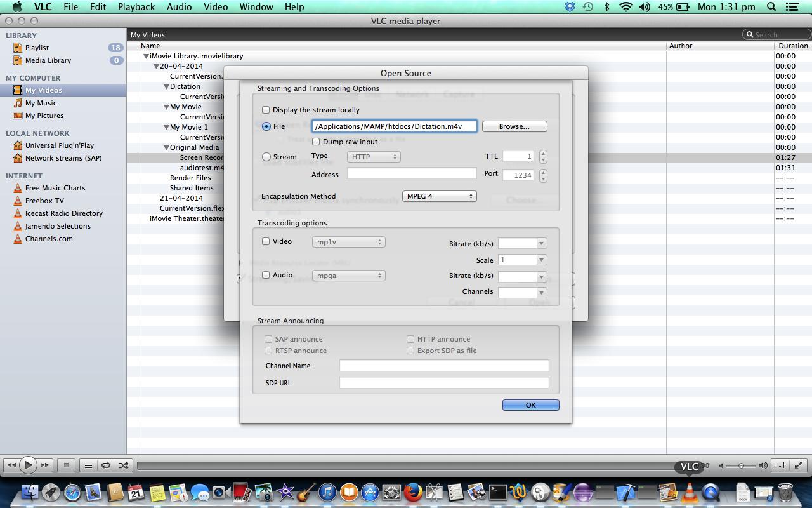Collapse the iMovie Library.imovielibrary tree row
Viewport: 812px width, 508px height.
(146, 56)
